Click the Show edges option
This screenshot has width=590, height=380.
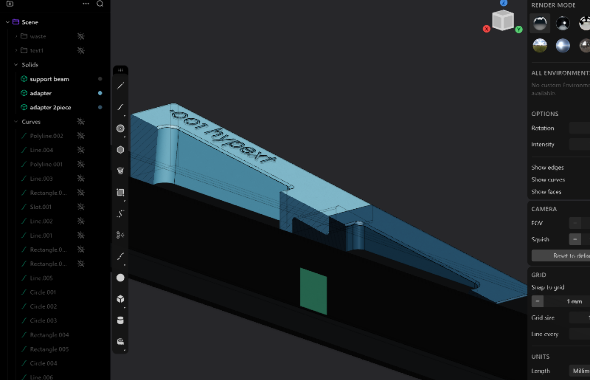point(547,167)
